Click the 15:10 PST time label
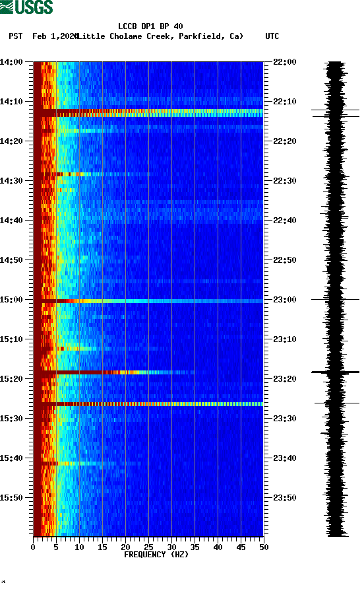Image resolution: width=364 pixels, height=589 pixels. [11, 339]
